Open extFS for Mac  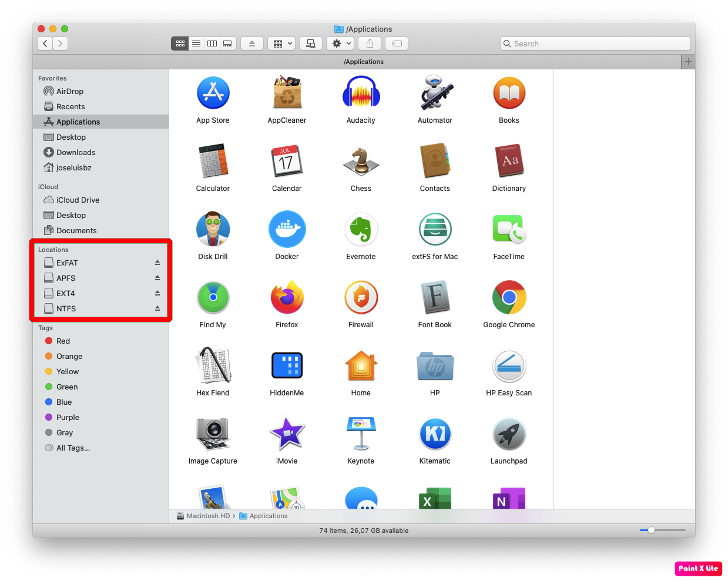(435, 229)
